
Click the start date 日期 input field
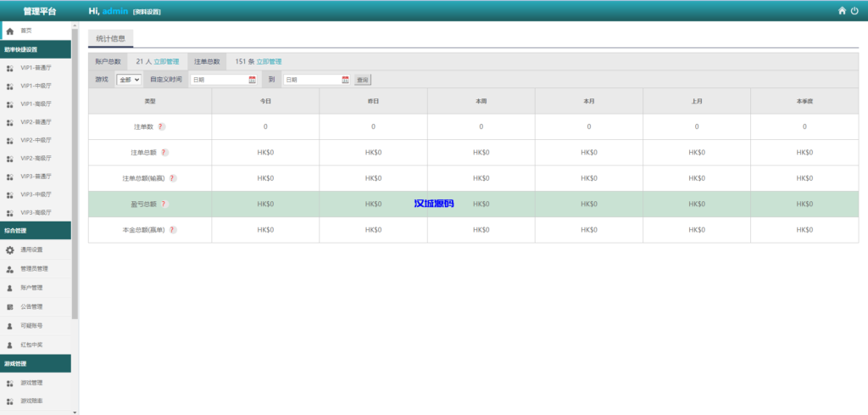[219, 80]
